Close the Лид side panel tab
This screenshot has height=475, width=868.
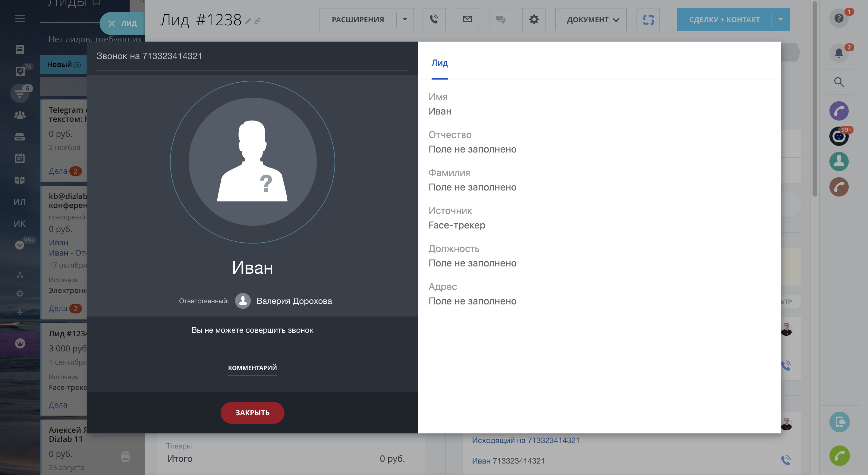coord(112,24)
